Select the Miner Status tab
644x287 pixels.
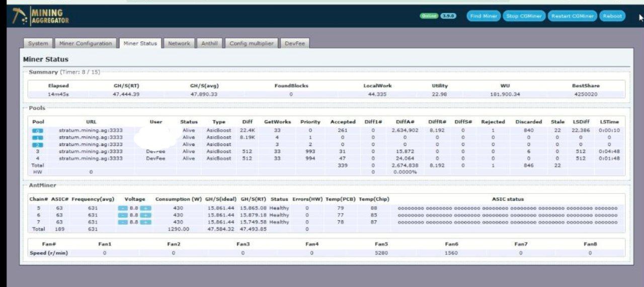140,43
